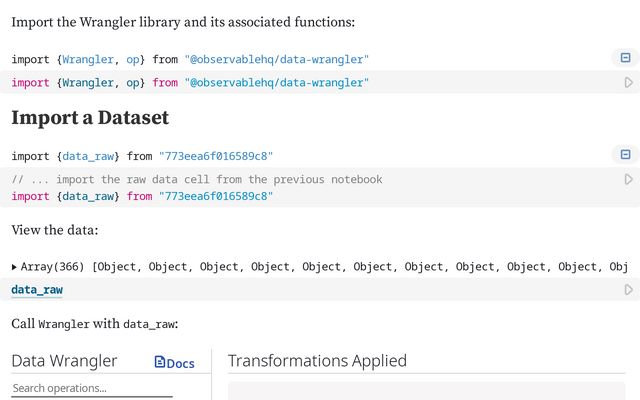Open the Data Wrangler Docs link
This screenshot has height=400, width=640.
click(x=175, y=363)
